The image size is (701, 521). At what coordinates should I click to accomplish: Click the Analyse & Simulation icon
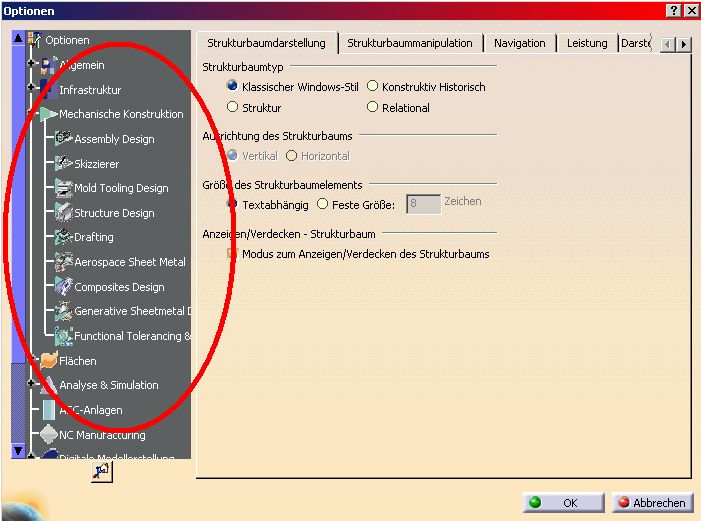(49, 385)
